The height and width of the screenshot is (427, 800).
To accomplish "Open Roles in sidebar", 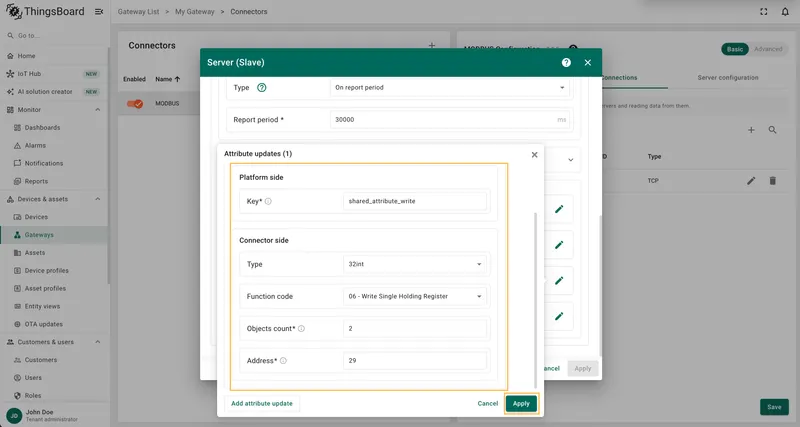I will (x=54, y=395).
